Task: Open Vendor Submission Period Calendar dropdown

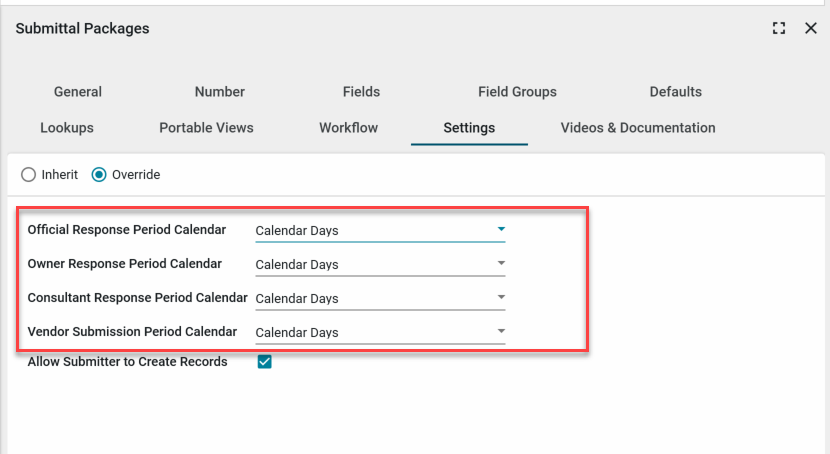Action: 380,333
